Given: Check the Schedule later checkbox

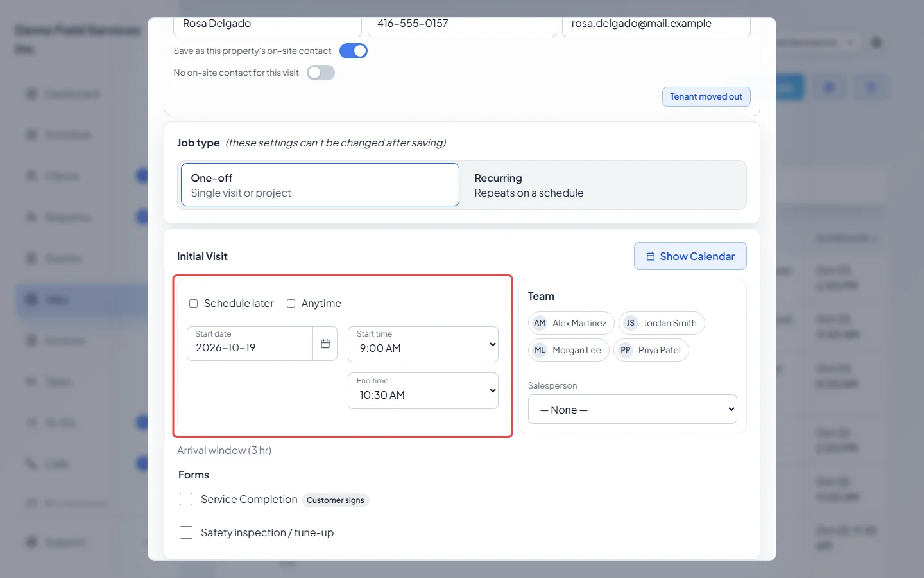Looking at the screenshot, I should (x=193, y=303).
